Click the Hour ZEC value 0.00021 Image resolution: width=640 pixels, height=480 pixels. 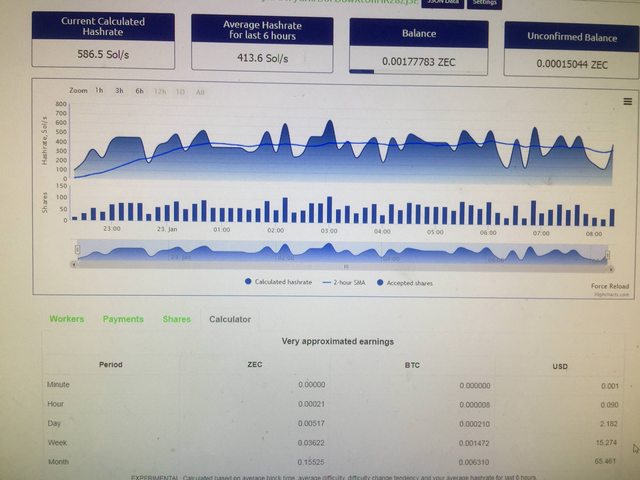311,404
